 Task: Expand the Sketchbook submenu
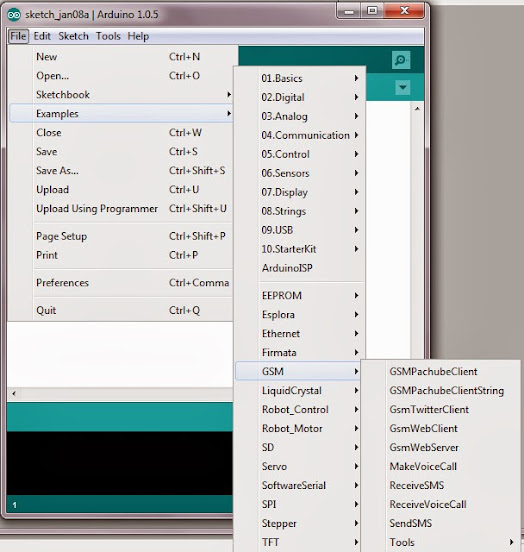click(x=121, y=95)
